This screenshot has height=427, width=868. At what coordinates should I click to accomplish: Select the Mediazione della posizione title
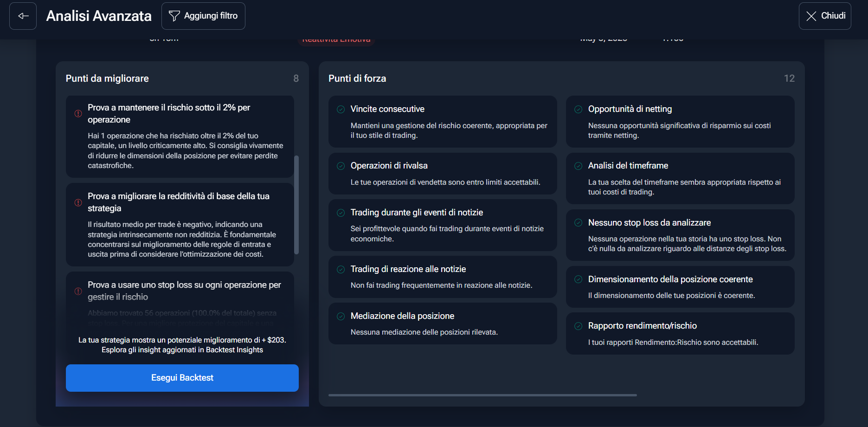[x=402, y=316]
